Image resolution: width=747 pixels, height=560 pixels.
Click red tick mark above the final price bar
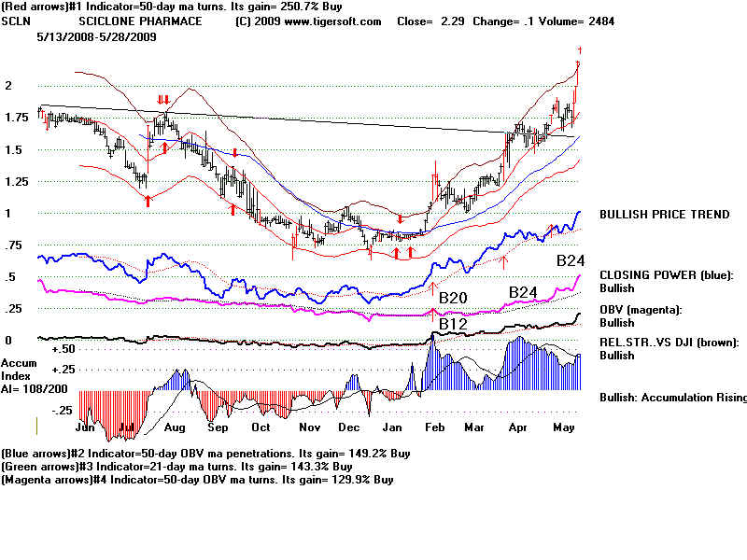coord(580,50)
